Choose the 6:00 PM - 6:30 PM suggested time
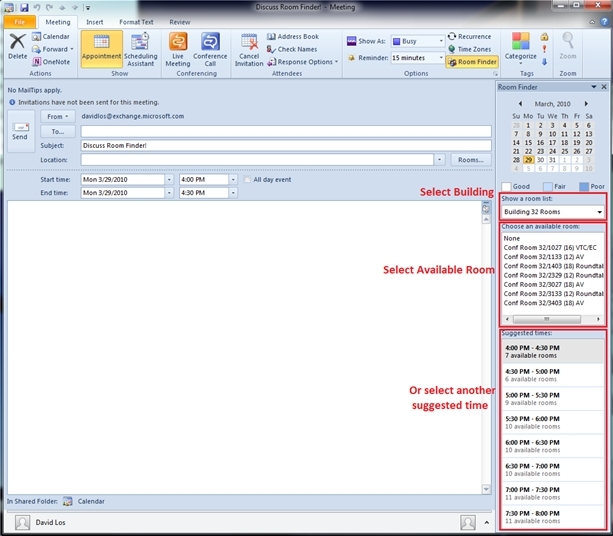The image size is (613, 536). (x=553, y=446)
